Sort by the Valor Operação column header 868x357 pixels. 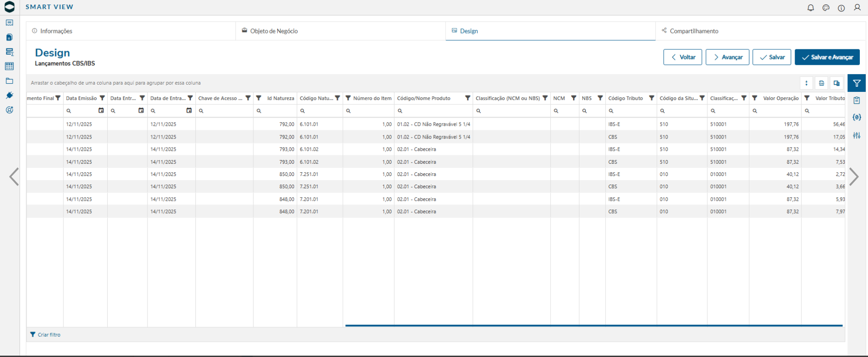point(781,98)
